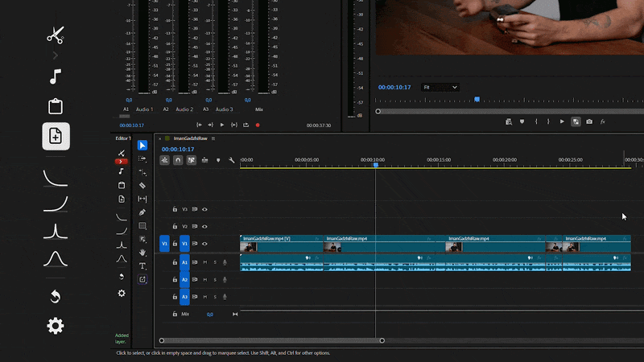Click the large scissors cut icon

[55, 35]
